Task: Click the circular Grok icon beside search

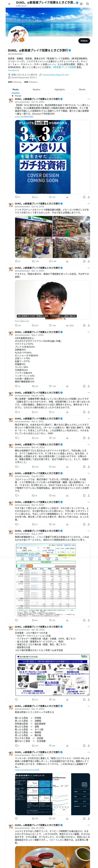Action: tap(81, 4)
